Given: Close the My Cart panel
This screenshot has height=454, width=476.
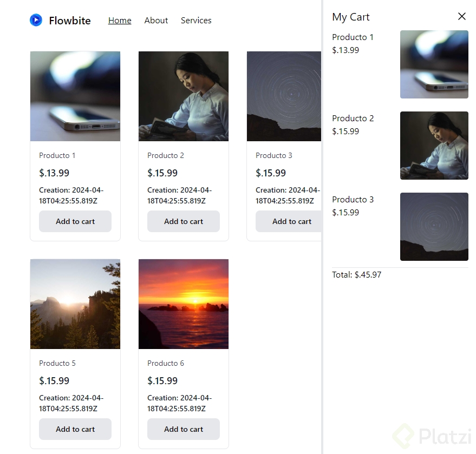Looking at the screenshot, I should point(461,17).
